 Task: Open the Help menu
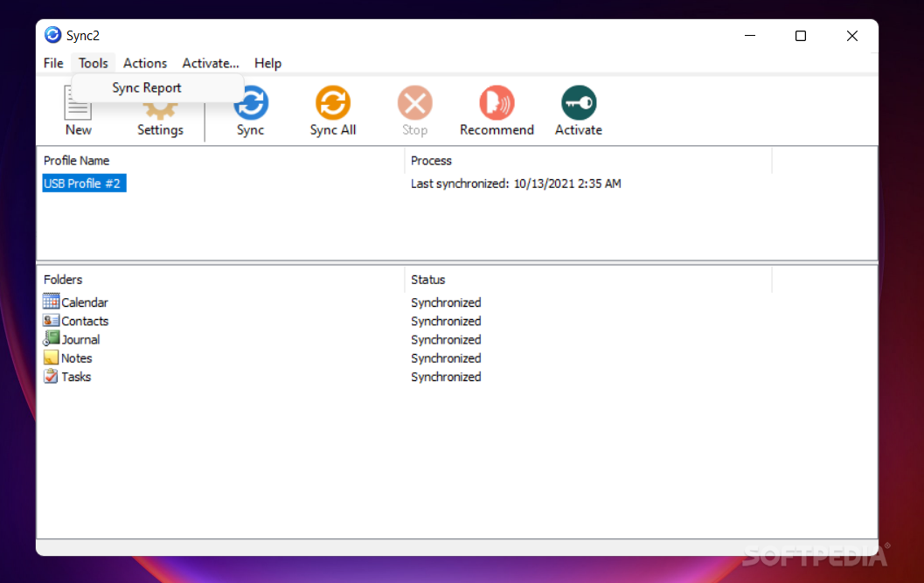click(267, 63)
